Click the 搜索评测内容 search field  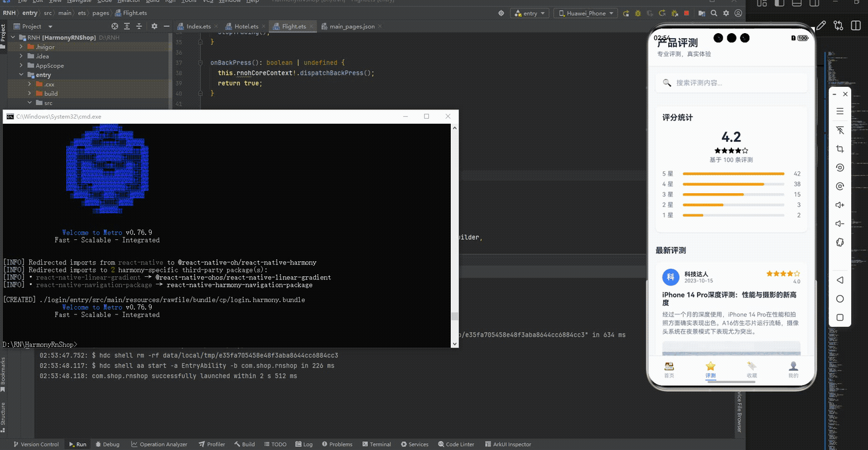pos(731,82)
